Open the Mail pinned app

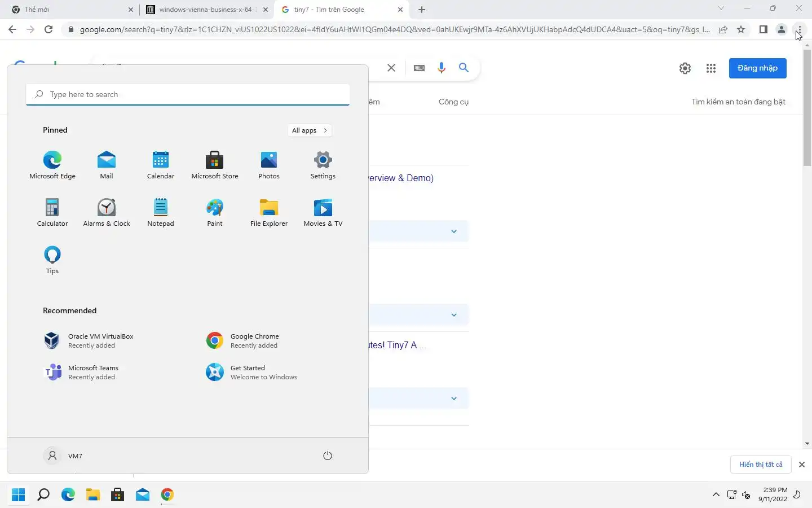(107, 165)
